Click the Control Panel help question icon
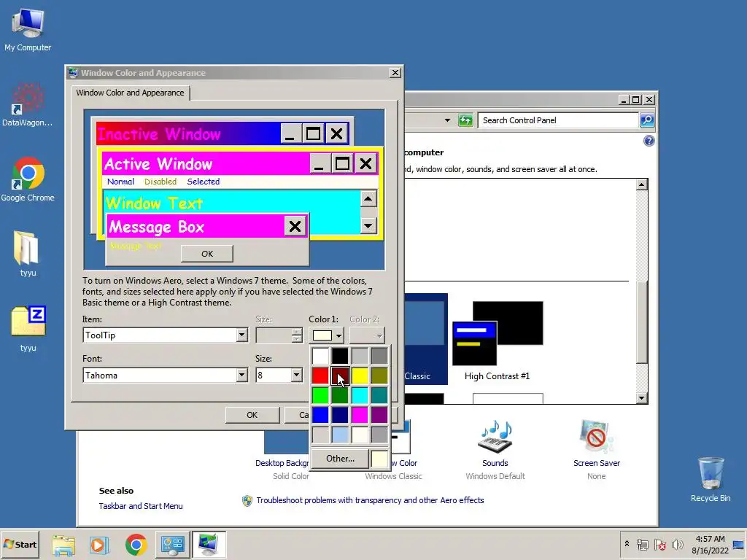Screen dimensions: 747x560 pyautogui.click(x=649, y=141)
